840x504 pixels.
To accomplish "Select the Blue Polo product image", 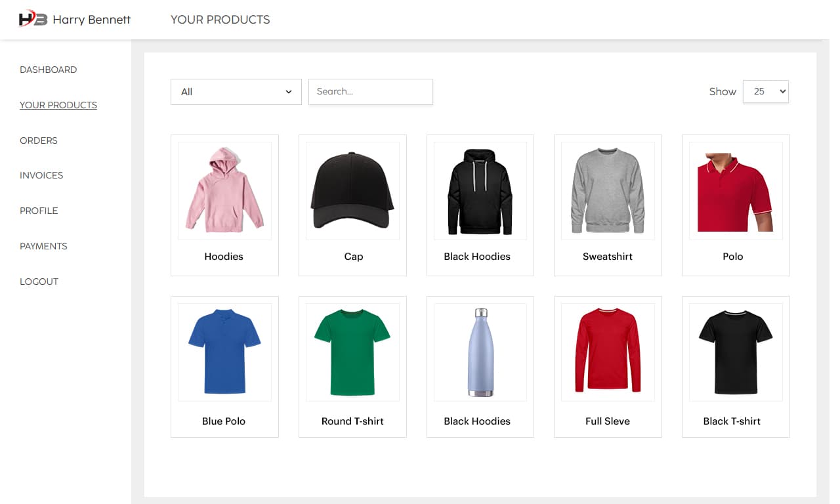I will pyautogui.click(x=224, y=352).
